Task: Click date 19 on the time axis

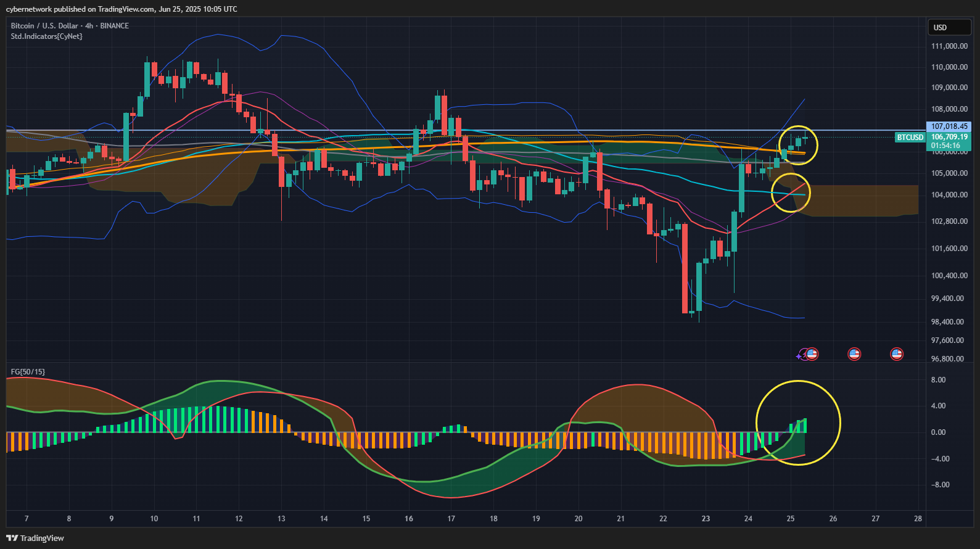Action: [x=536, y=519]
